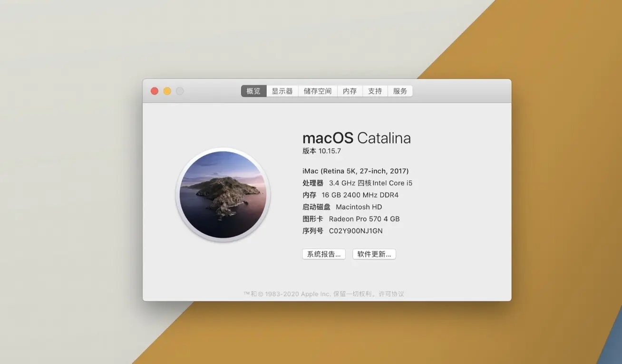This screenshot has width=622, height=364.
Task: Close the About This Mac window
Action: coord(155,91)
